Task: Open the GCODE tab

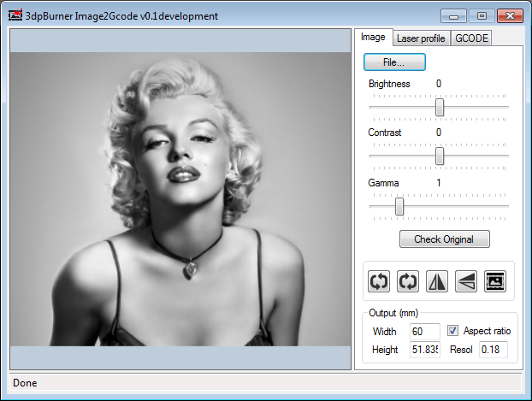Action: pyautogui.click(x=471, y=38)
